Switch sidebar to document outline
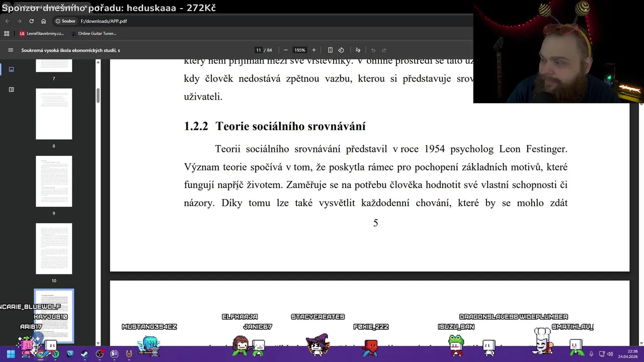Image resolution: width=644 pixels, height=362 pixels. (x=11, y=89)
